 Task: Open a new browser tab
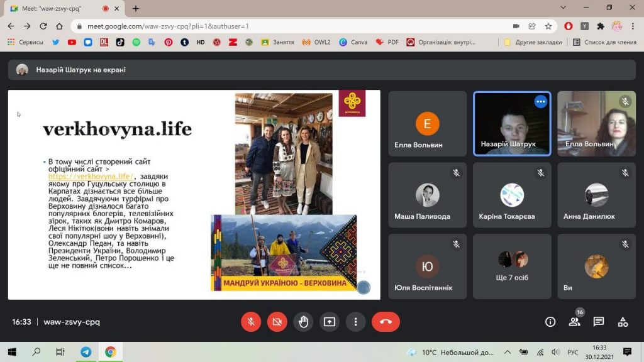[x=136, y=9]
